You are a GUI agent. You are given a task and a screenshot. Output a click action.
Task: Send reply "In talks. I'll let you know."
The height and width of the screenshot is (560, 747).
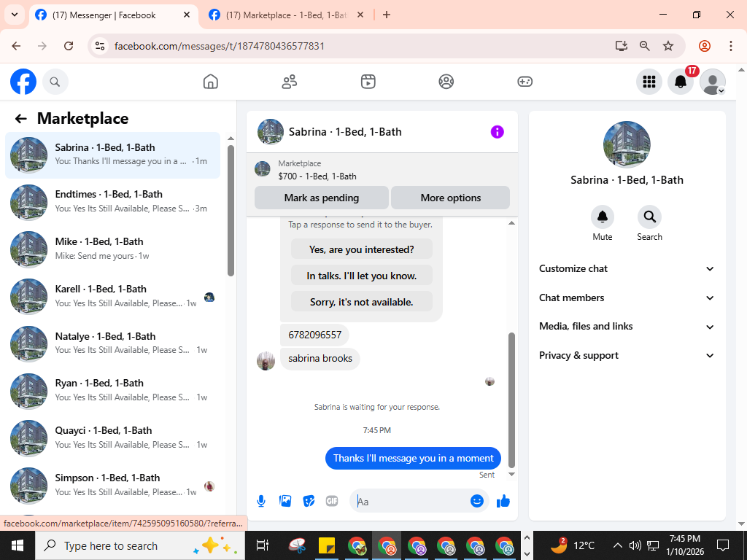click(362, 276)
